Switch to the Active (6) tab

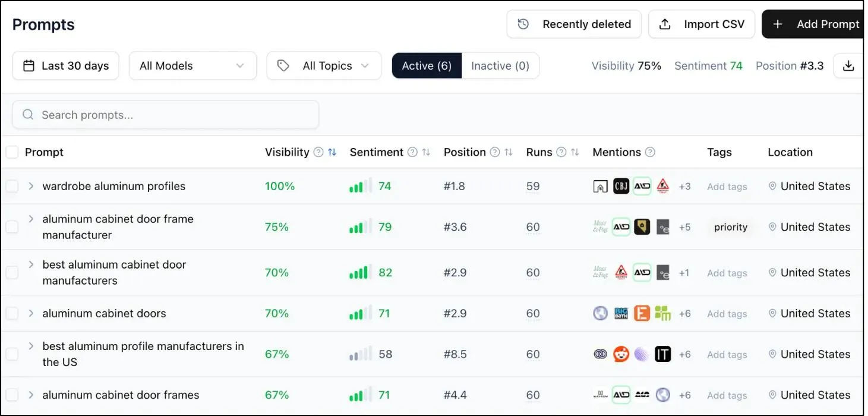[x=427, y=66]
